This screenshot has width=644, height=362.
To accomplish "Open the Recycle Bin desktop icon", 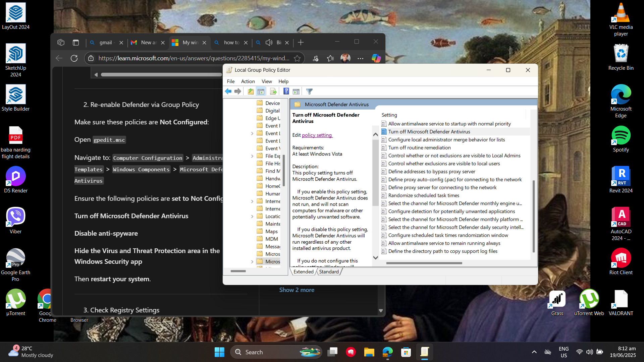I will tap(621, 57).
